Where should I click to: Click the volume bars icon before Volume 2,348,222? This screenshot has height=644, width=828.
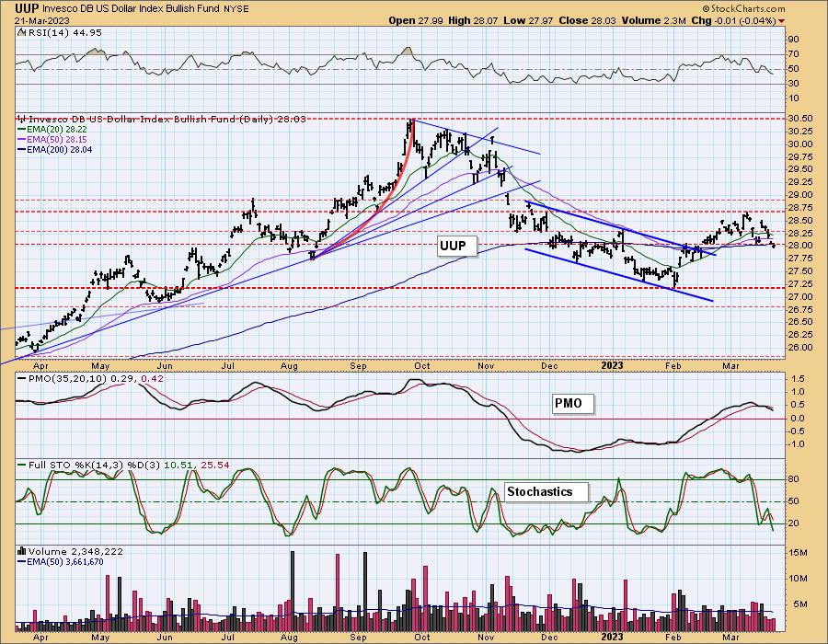point(22,551)
